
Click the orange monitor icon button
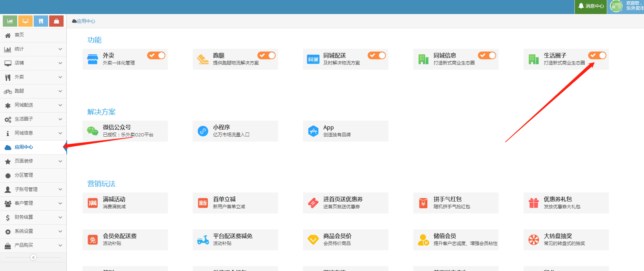click(x=25, y=21)
